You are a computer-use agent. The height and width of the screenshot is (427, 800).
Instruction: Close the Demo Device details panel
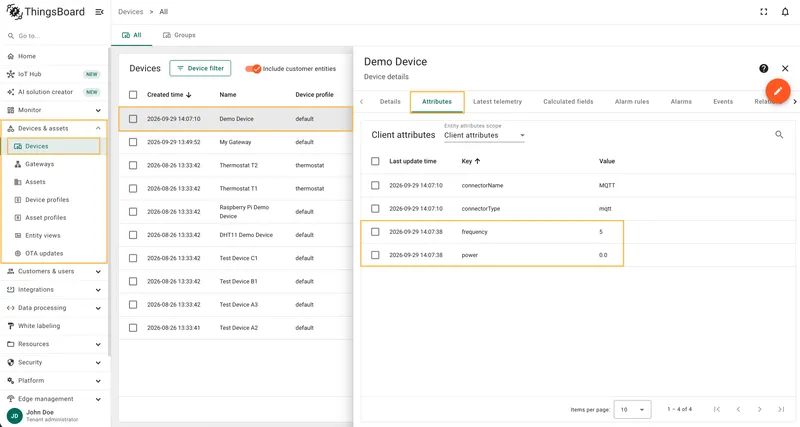785,68
